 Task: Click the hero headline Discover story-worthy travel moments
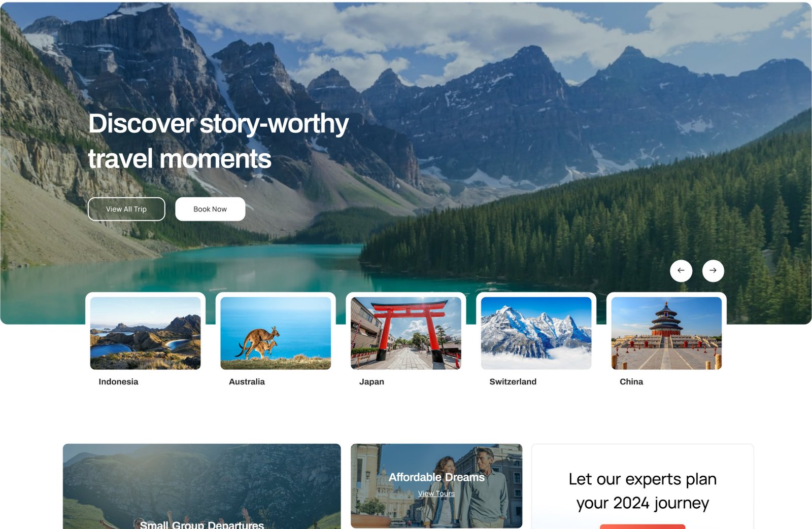click(218, 141)
